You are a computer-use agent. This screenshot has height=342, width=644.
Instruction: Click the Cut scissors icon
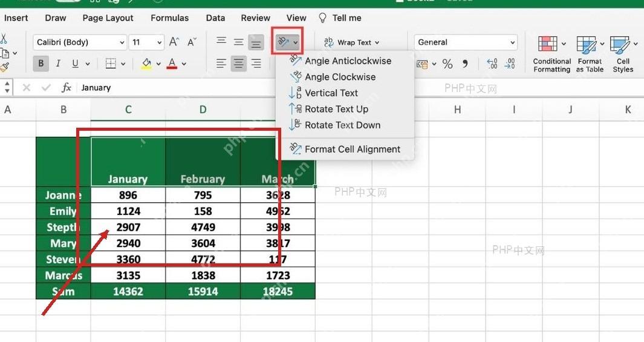(4, 39)
